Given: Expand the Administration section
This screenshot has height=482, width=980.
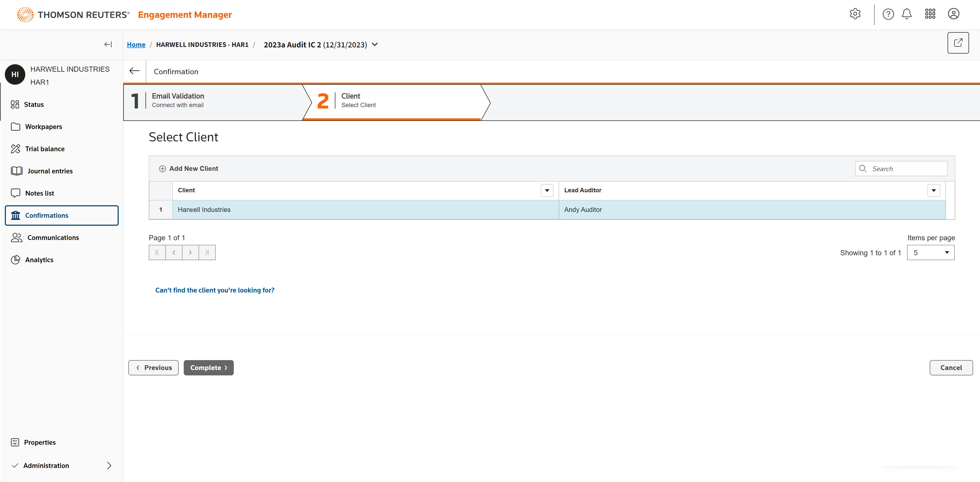Looking at the screenshot, I should 109,465.
